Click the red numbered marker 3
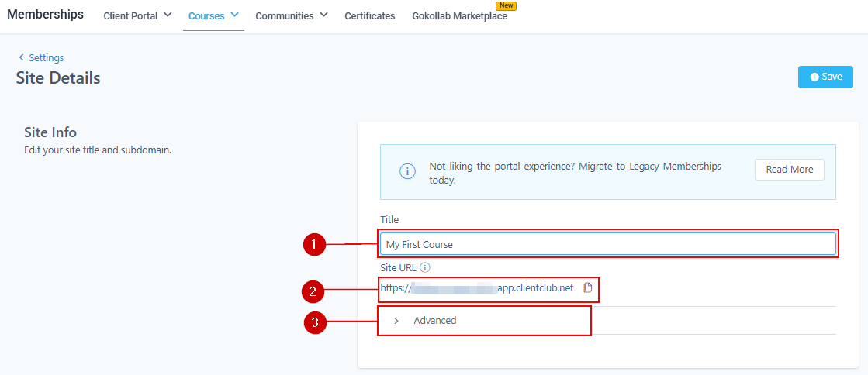868x375 pixels. click(x=313, y=323)
